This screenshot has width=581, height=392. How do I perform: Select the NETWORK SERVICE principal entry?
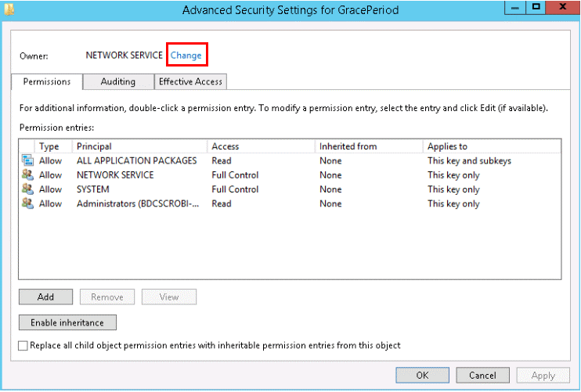(115, 174)
